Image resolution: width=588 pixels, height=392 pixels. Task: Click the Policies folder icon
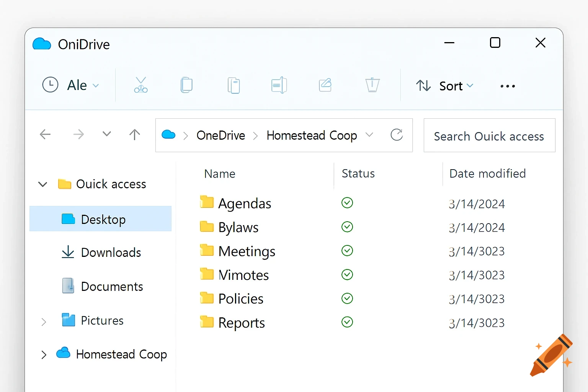(x=207, y=297)
